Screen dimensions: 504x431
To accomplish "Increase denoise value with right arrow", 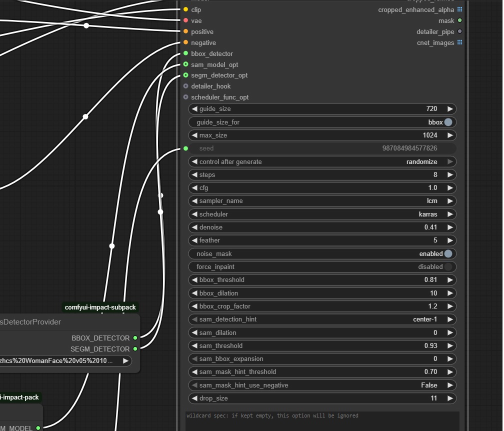I will click(x=450, y=227).
